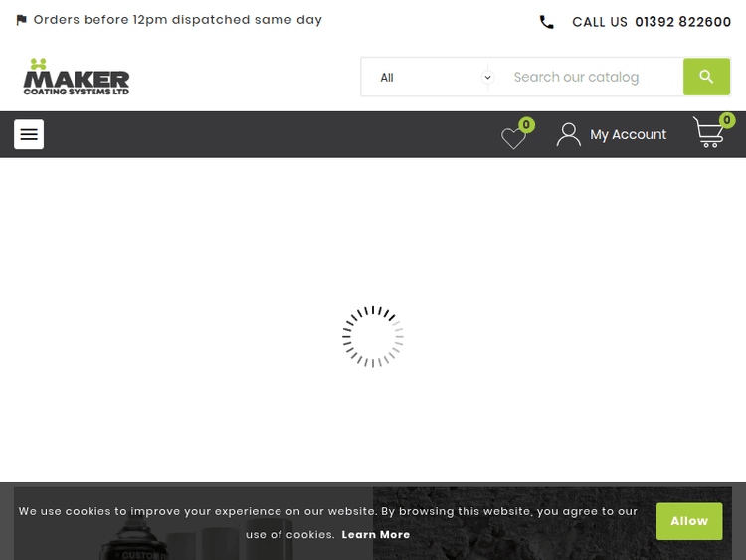Click phone number 01392 822600

pyautogui.click(x=682, y=22)
